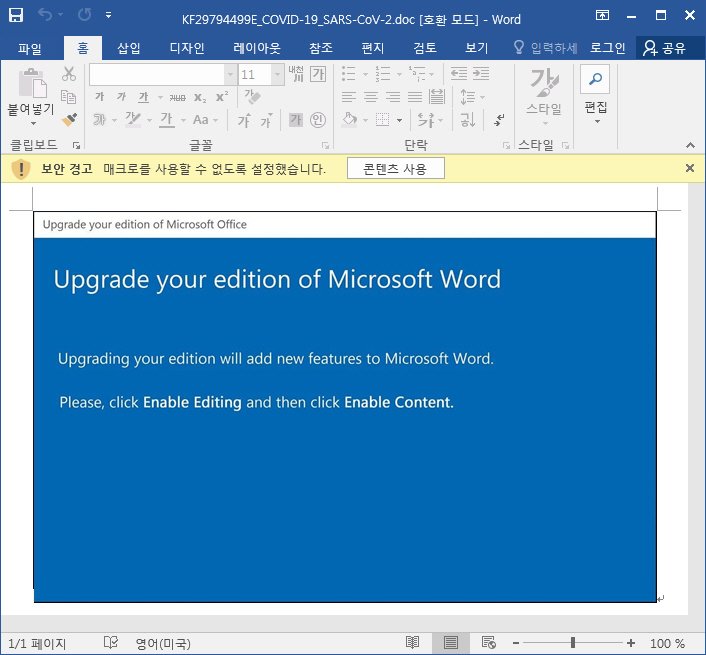Redo with the repeat arrow icon
The width and height of the screenshot is (706, 655).
pos(84,15)
